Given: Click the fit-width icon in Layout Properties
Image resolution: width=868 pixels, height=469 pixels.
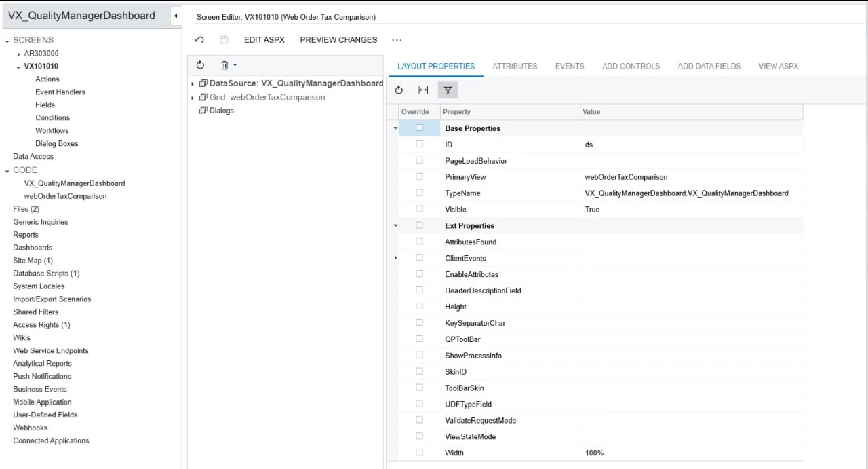Looking at the screenshot, I should click(x=423, y=90).
